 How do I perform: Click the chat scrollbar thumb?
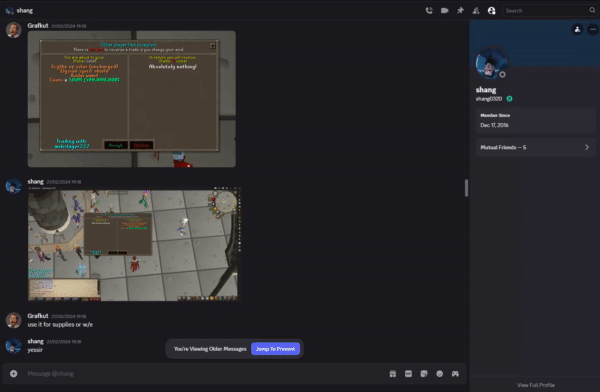coord(466,188)
